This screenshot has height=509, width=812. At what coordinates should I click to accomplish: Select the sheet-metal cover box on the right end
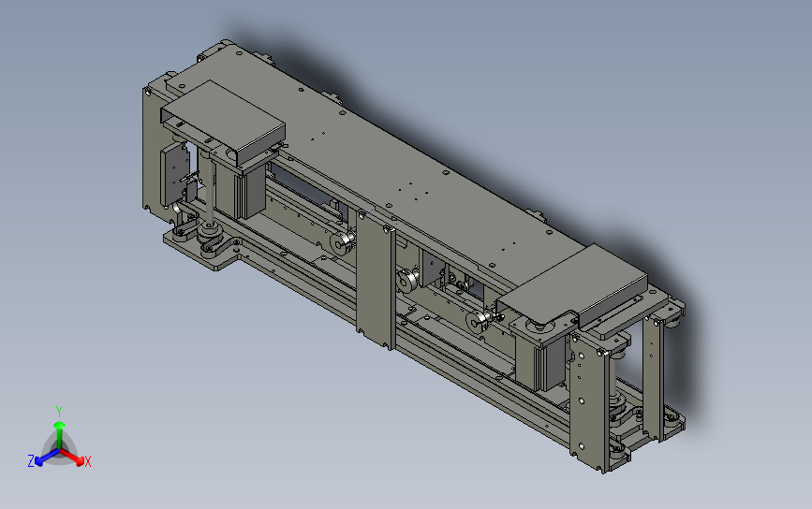pos(572,285)
